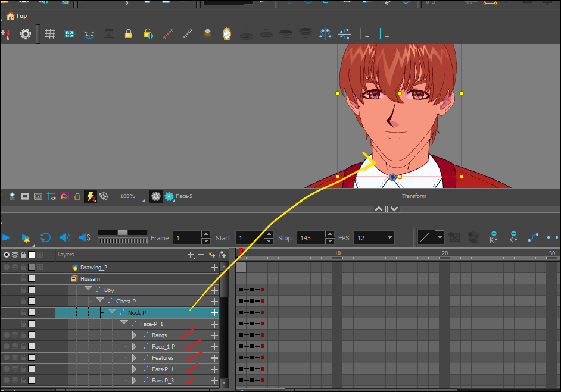Collapse the Neck-P layer group
The width and height of the screenshot is (561, 392).
pos(113,312)
